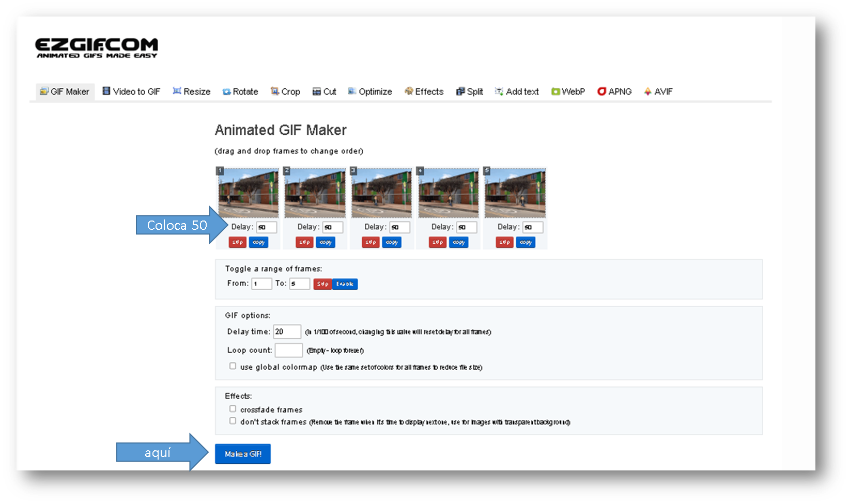Go to the Effects tool
The image size is (849, 504).
click(424, 91)
